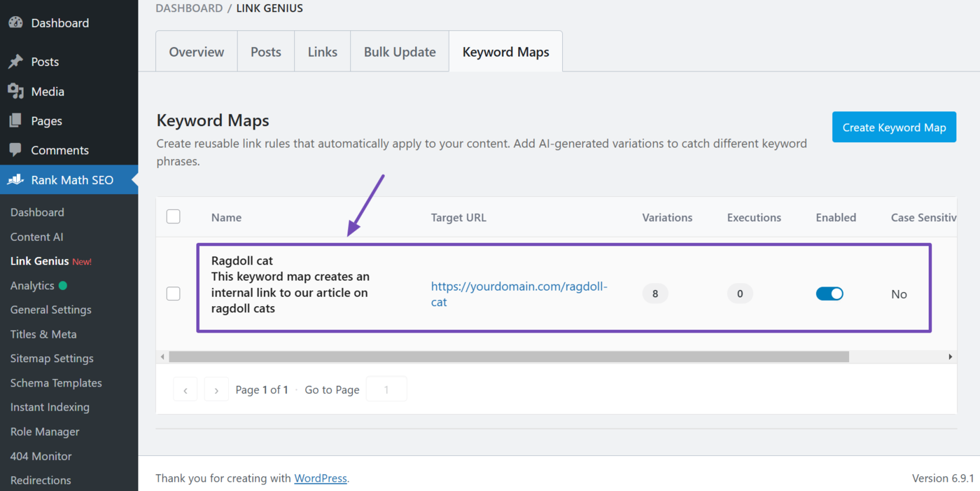
Task: Open Rank Math Dashboard submenu item
Action: [37, 212]
